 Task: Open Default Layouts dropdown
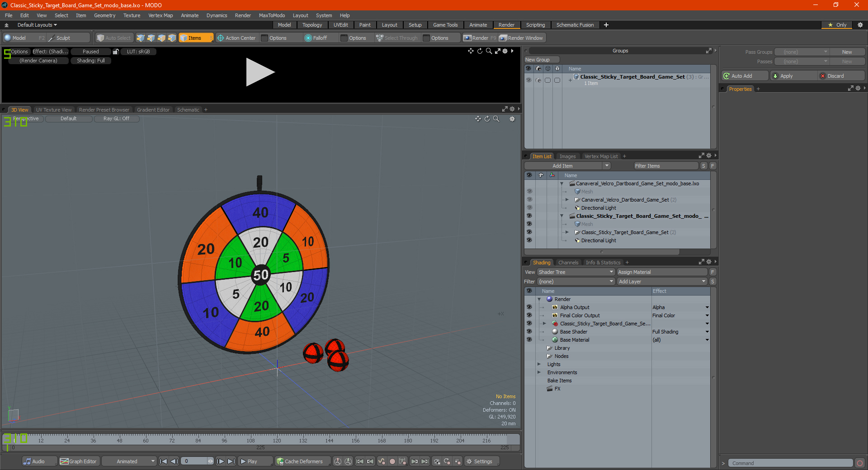point(37,25)
